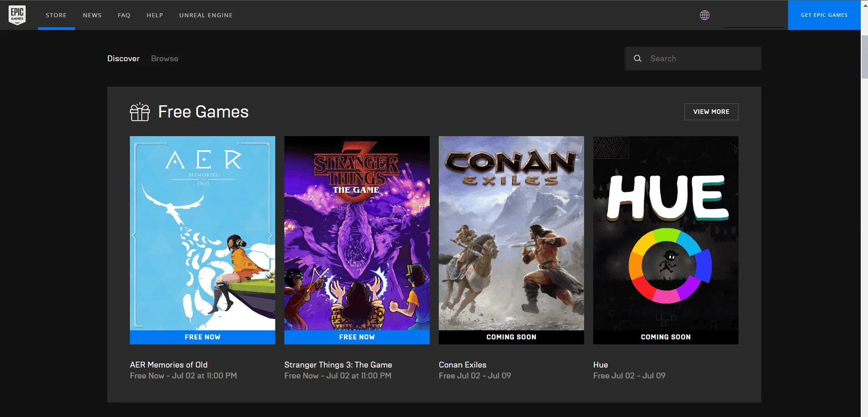Screen dimensions: 868x417
Task: Click the Get Epic Games button
Action: pos(824,15)
